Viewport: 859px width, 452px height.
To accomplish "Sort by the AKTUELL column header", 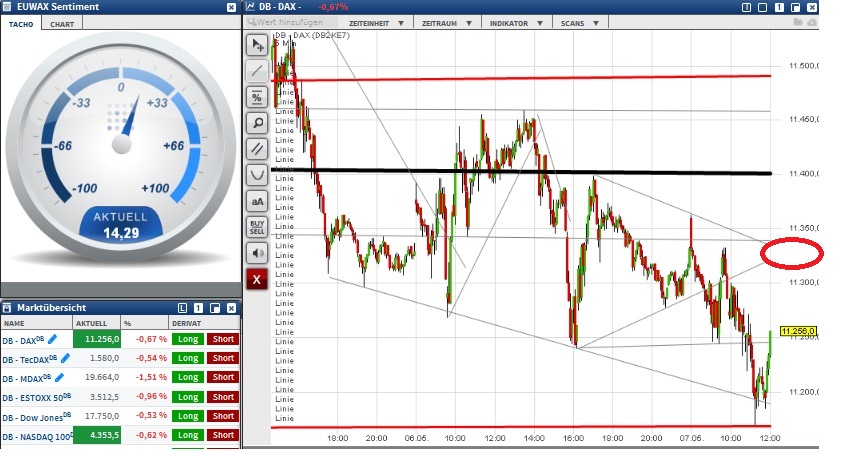I will (x=97, y=323).
